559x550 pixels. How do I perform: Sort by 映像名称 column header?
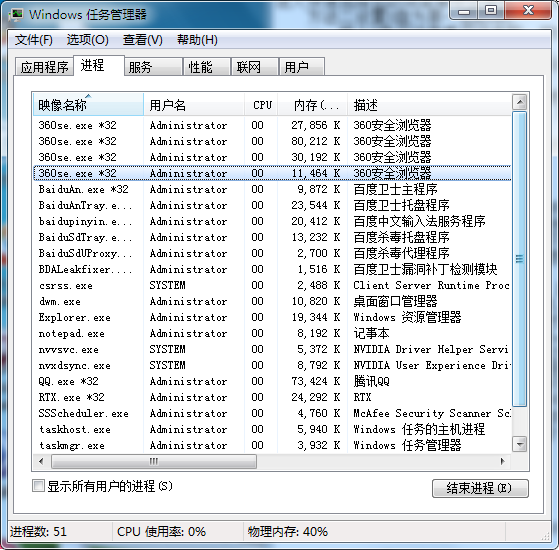88,105
